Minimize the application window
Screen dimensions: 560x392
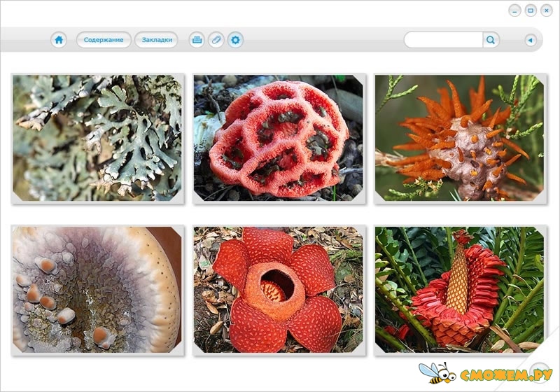click(514, 10)
